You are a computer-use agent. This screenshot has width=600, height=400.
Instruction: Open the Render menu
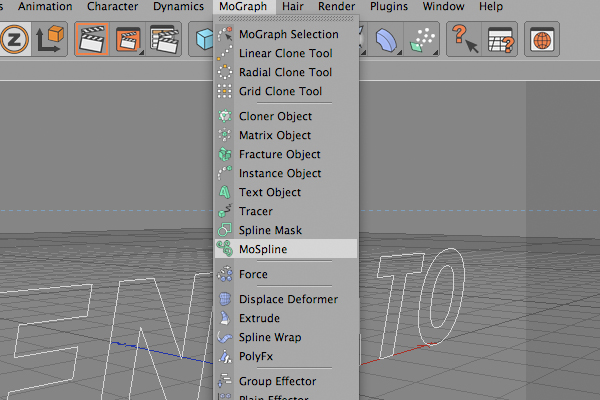click(337, 7)
